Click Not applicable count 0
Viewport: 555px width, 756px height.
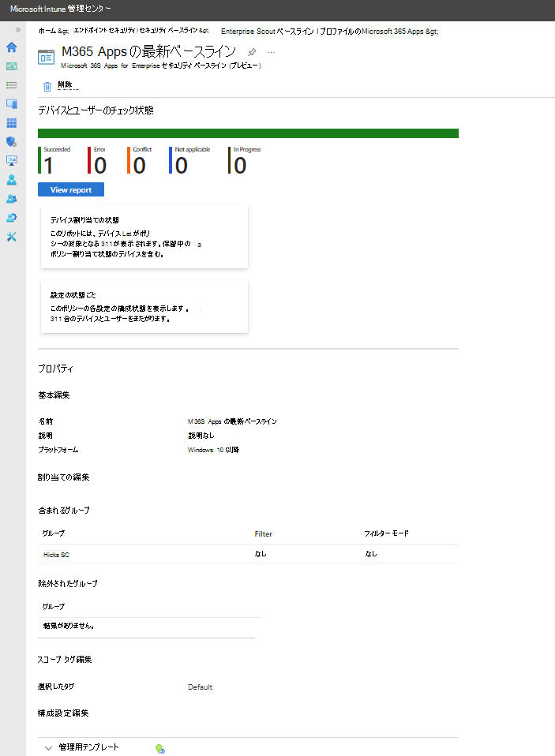(x=182, y=166)
